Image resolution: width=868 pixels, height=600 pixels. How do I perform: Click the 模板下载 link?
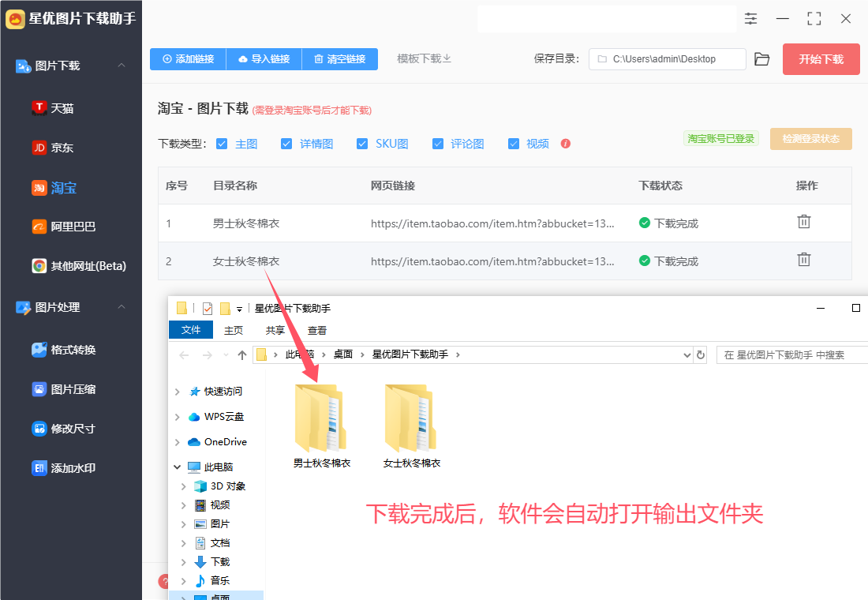click(424, 58)
